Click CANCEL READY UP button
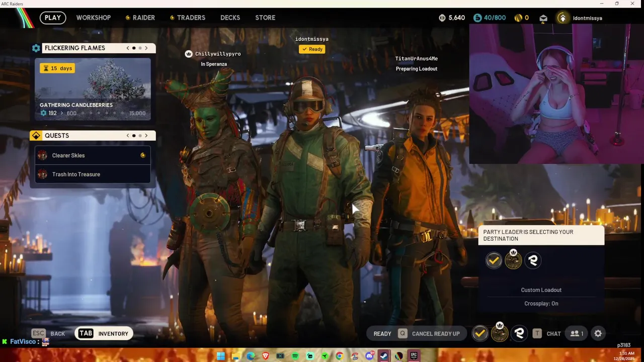The width and height of the screenshot is (644, 362). pyautogui.click(x=429, y=334)
